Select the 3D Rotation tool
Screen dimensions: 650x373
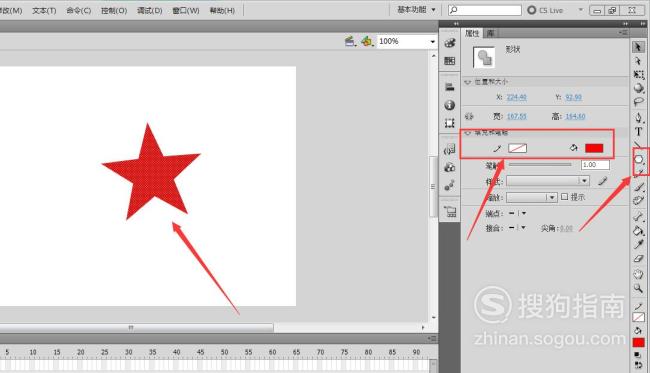(x=638, y=88)
